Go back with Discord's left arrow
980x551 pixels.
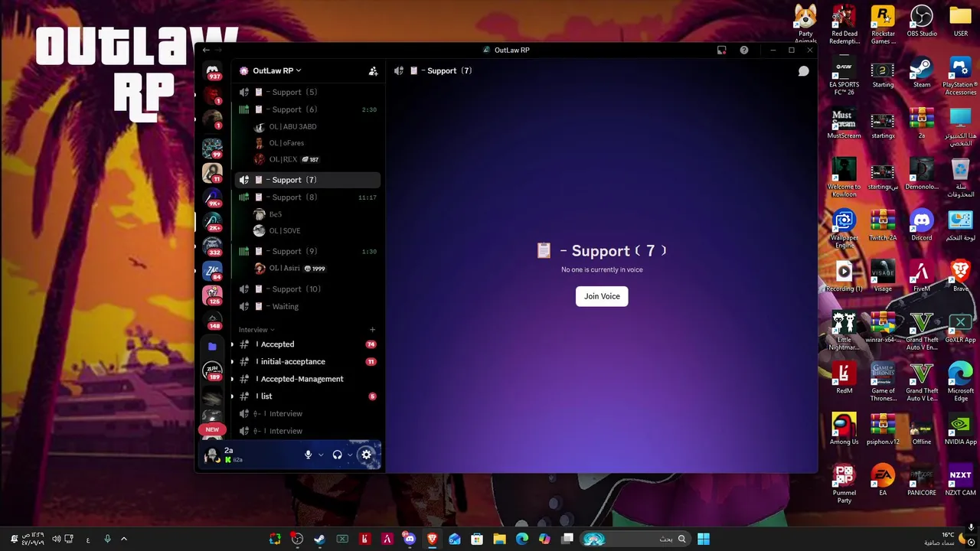point(206,50)
